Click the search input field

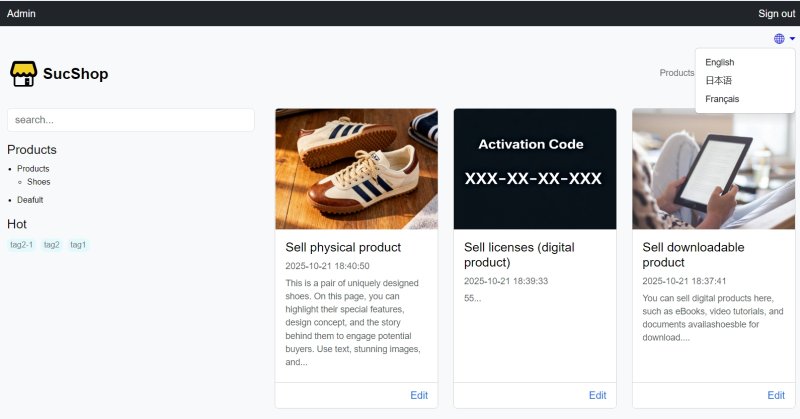coord(130,120)
